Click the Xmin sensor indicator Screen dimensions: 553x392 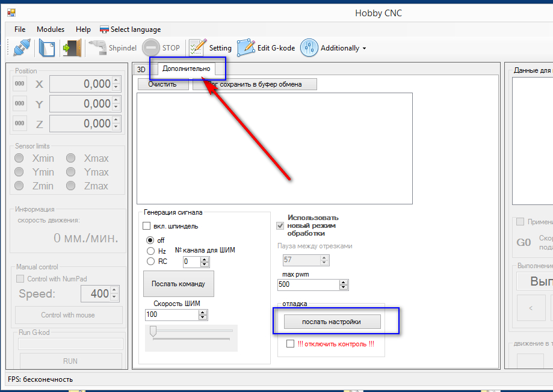tap(19, 158)
